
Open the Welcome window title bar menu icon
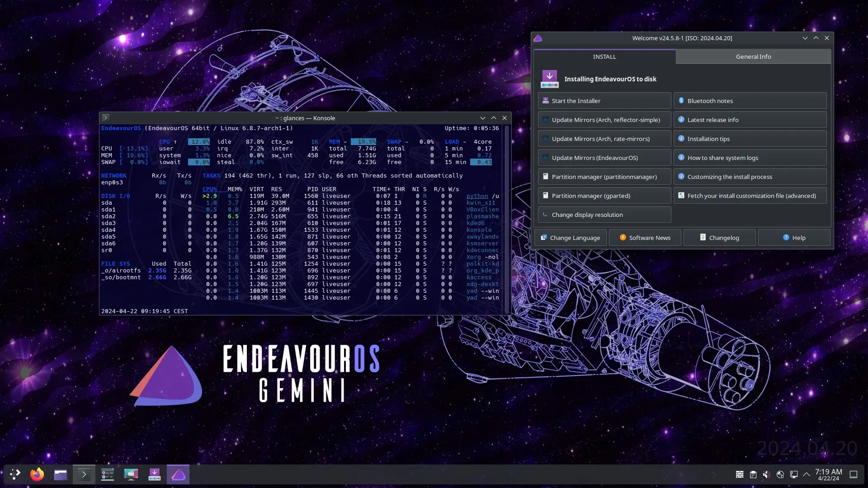click(x=538, y=38)
